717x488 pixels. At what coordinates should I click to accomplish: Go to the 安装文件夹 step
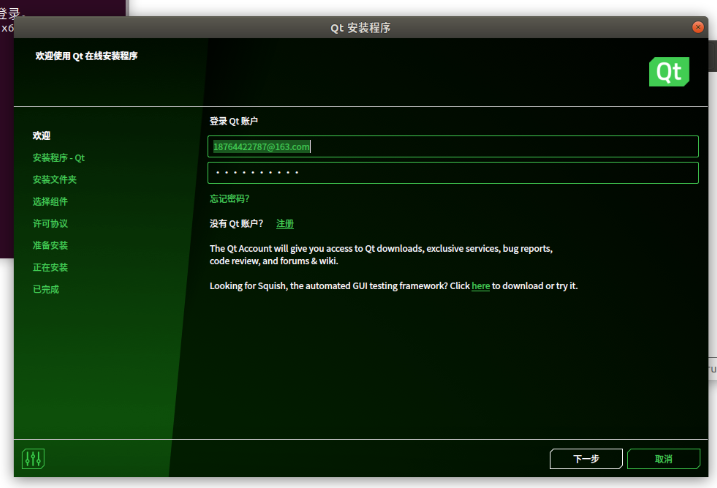click(x=54, y=180)
